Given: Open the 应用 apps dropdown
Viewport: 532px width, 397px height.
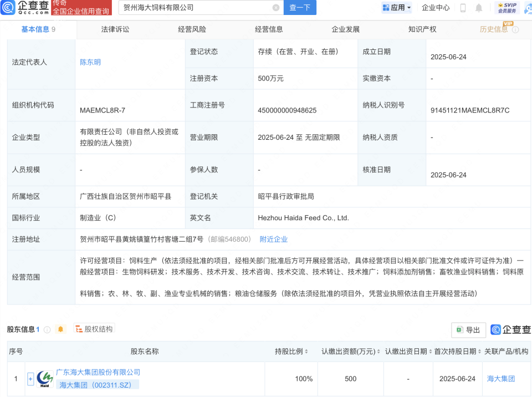Looking at the screenshot, I should pos(396,7).
